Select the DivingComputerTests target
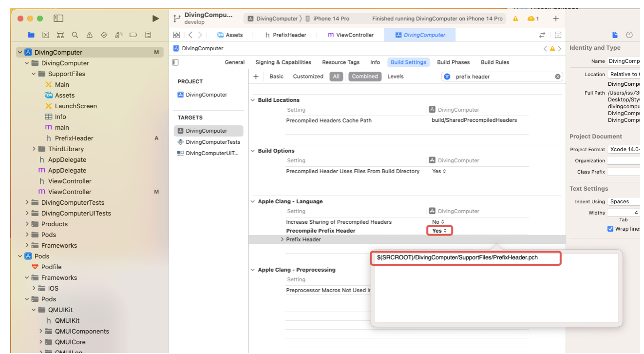This screenshot has width=644, height=354. pyautogui.click(x=208, y=142)
